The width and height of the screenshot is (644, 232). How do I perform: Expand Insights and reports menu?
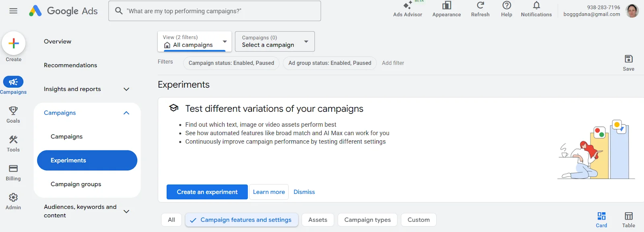(126, 89)
